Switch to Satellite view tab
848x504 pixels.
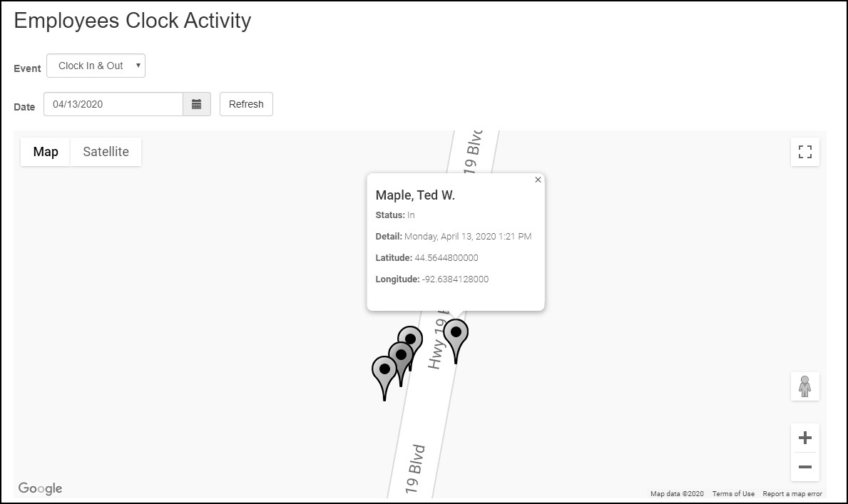pyautogui.click(x=106, y=152)
